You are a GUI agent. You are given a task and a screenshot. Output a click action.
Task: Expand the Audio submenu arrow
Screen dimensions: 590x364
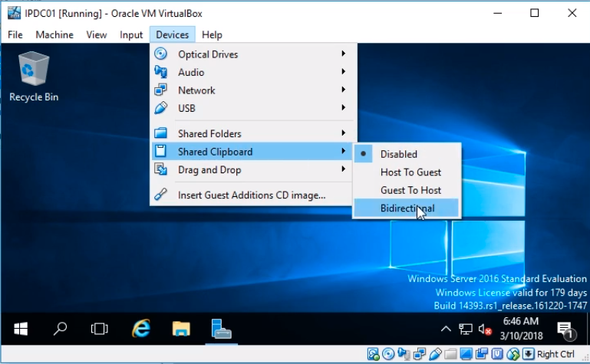tap(343, 71)
